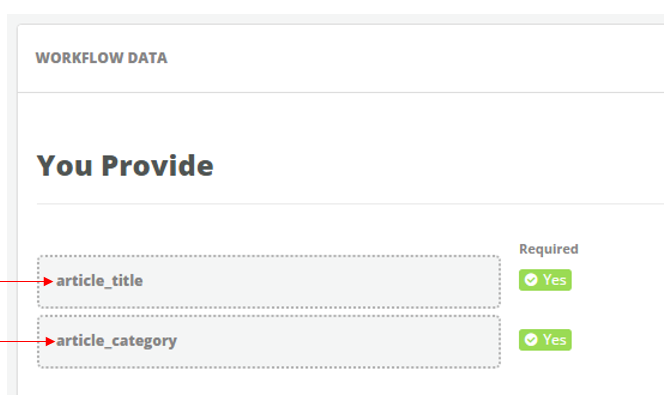Click empty space inside the article_category box
The width and height of the screenshot is (669, 398).
[x=337, y=342]
